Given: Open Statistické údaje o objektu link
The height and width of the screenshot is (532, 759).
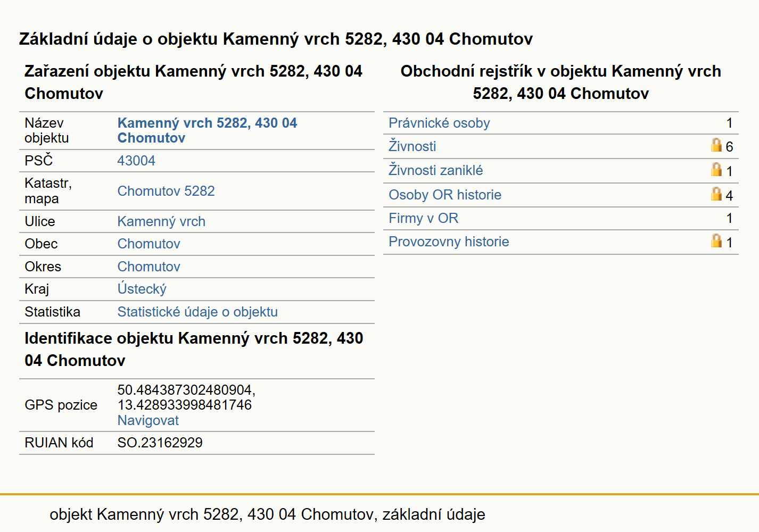Looking at the screenshot, I should 197,312.
